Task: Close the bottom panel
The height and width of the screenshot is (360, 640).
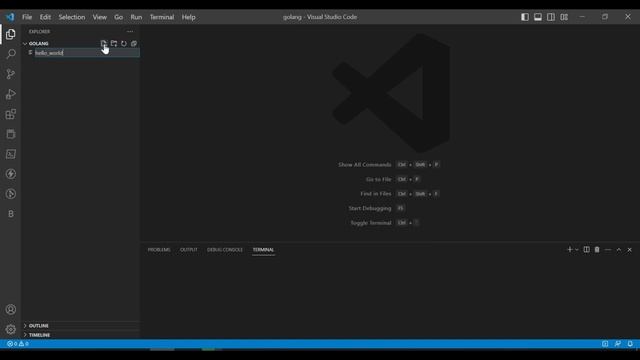Action: point(629,249)
